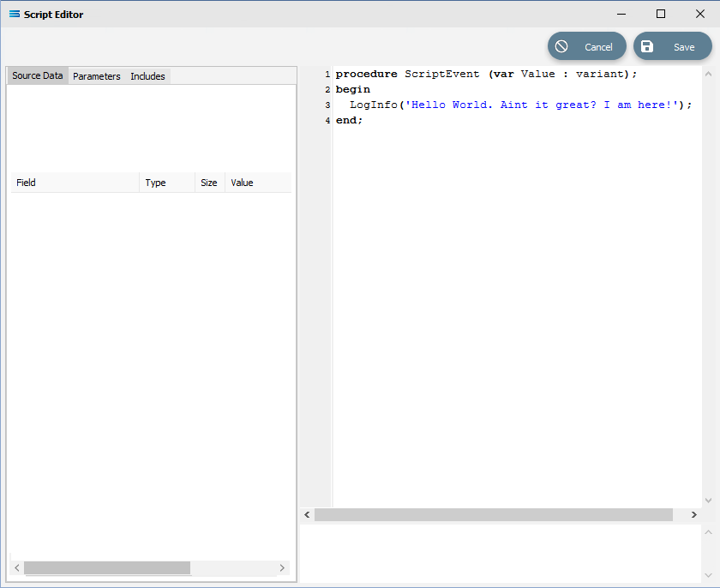Image resolution: width=720 pixels, height=588 pixels.
Task: Click the output pane scroll down arrow
Action: pos(708,575)
